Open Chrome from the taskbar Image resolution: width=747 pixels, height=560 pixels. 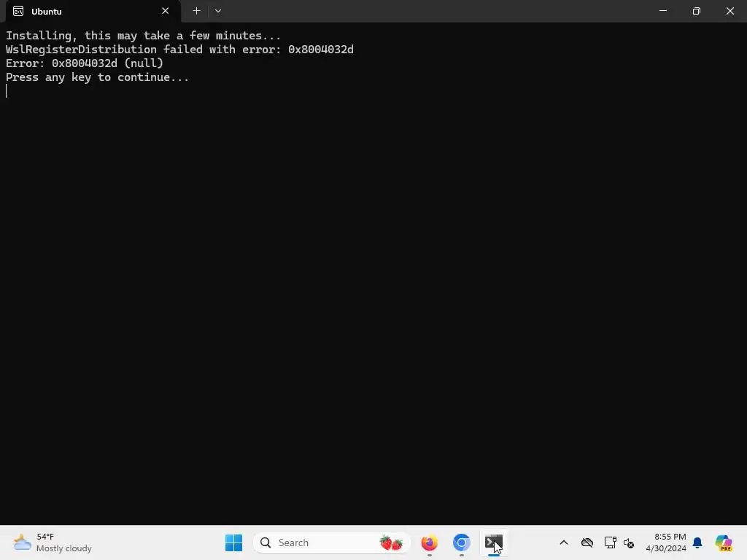pos(462,542)
